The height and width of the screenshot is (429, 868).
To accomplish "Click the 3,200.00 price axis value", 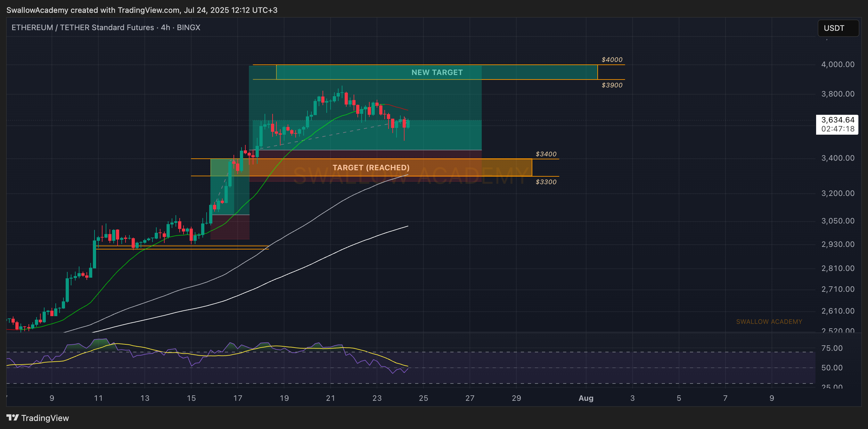I will [x=838, y=193].
